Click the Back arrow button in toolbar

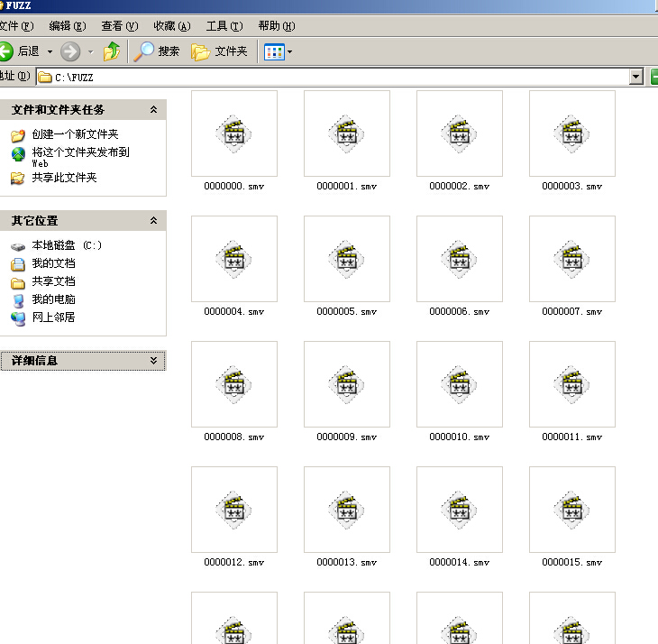pos(5,51)
